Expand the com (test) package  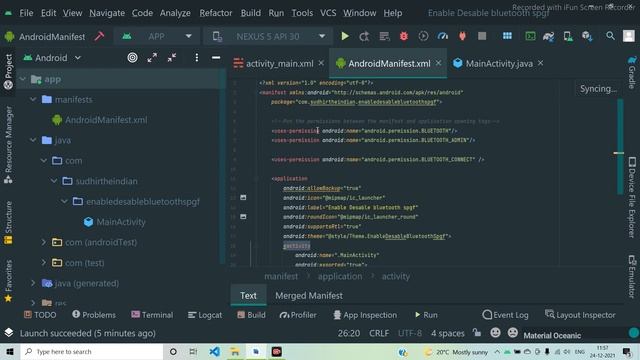(x=44, y=262)
